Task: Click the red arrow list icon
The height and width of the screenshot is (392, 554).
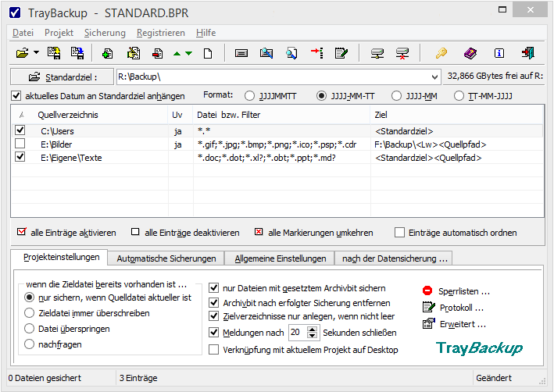Action: 317,53
